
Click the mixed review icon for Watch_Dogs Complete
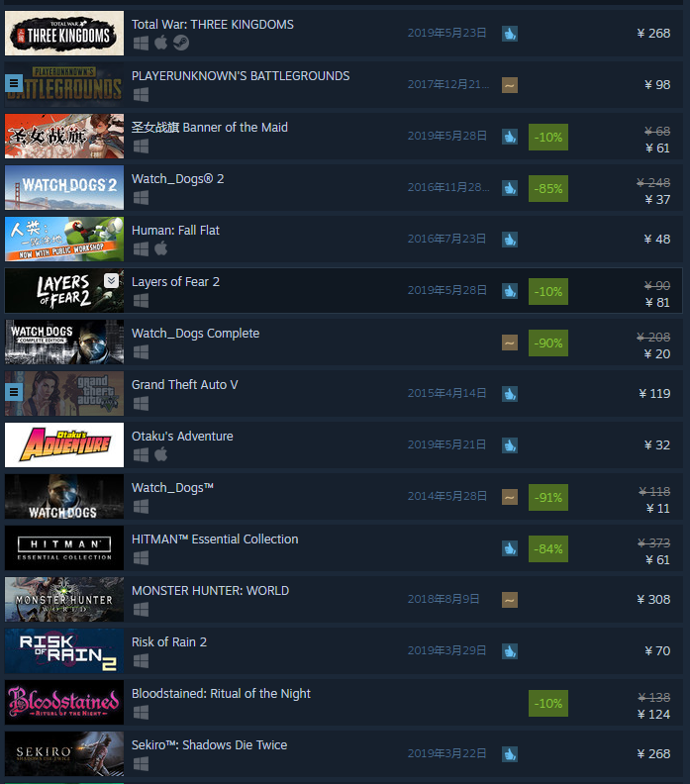pos(510,343)
